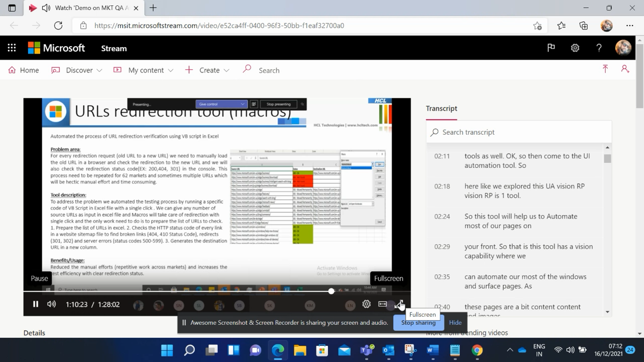Mute the tab via speaker icon
The image size is (644, 362).
[46, 8]
